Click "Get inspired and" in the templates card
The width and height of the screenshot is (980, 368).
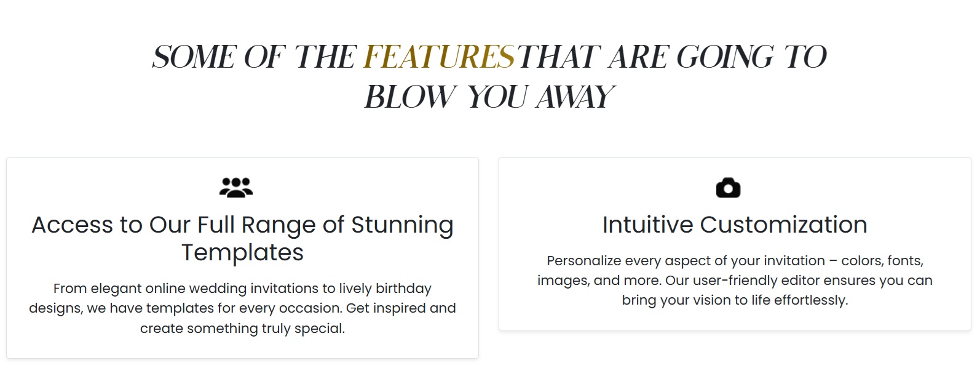(401, 308)
